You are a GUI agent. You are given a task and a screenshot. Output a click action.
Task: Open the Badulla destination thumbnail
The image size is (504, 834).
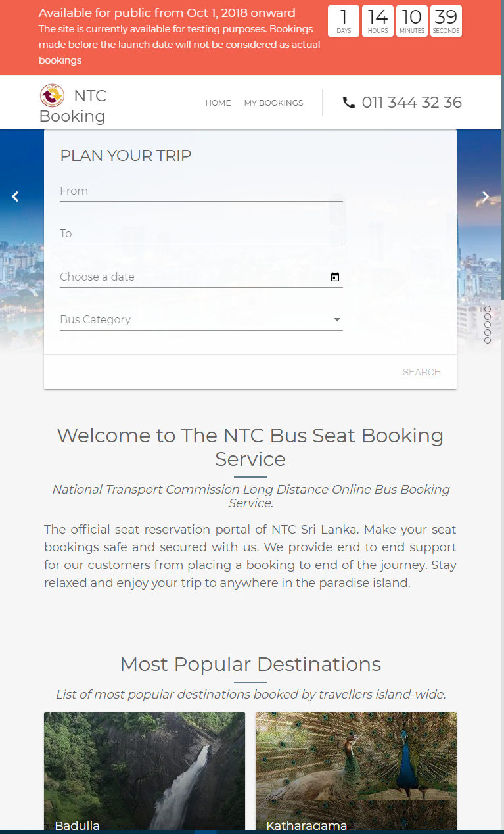[144, 769]
